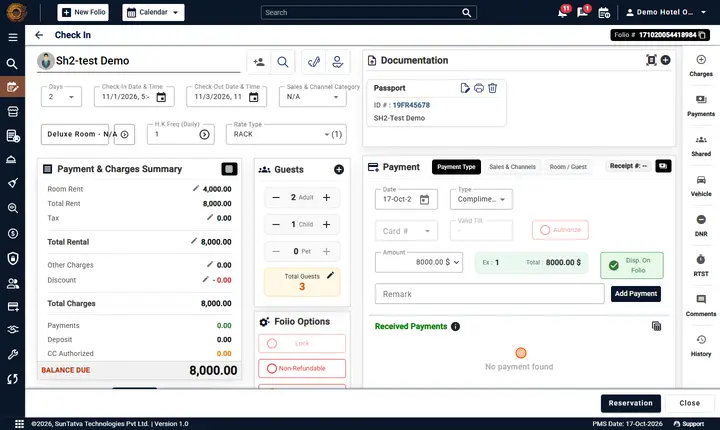Viewport: 720px width, 430px height.
Task: Click the signature pen icon
Action: pyautogui.click(x=314, y=62)
